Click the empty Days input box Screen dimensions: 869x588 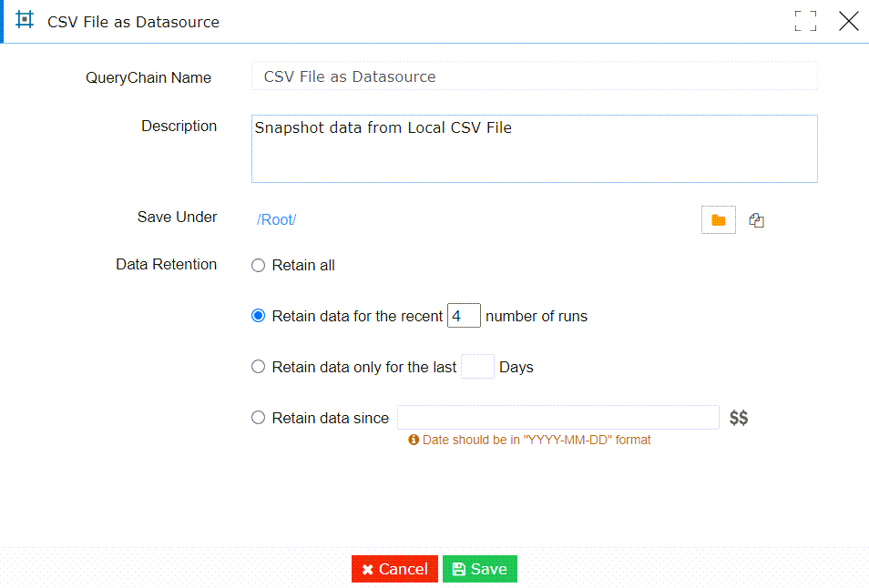click(477, 366)
